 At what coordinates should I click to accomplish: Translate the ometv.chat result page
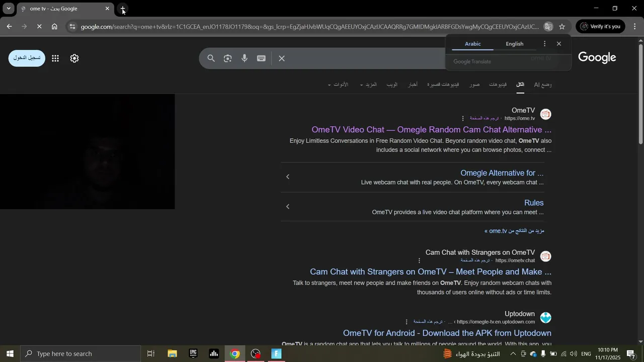tap(475, 260)
